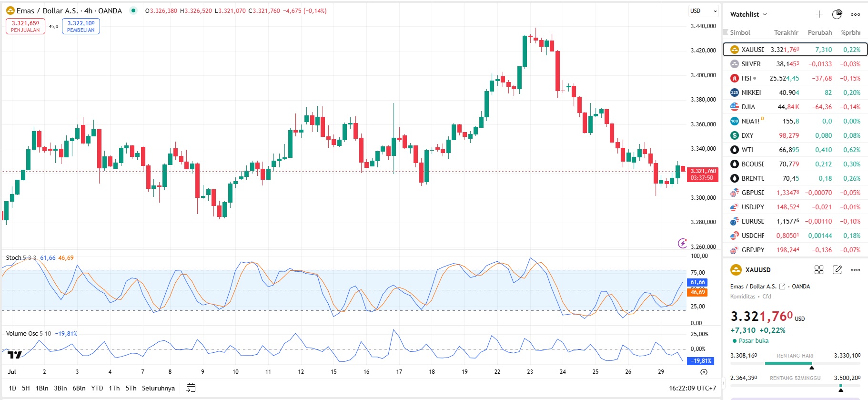This screenshot has height=400, width=868.
Task: Collapse the right sidebar panel arrow
Action: pos(724,382)
